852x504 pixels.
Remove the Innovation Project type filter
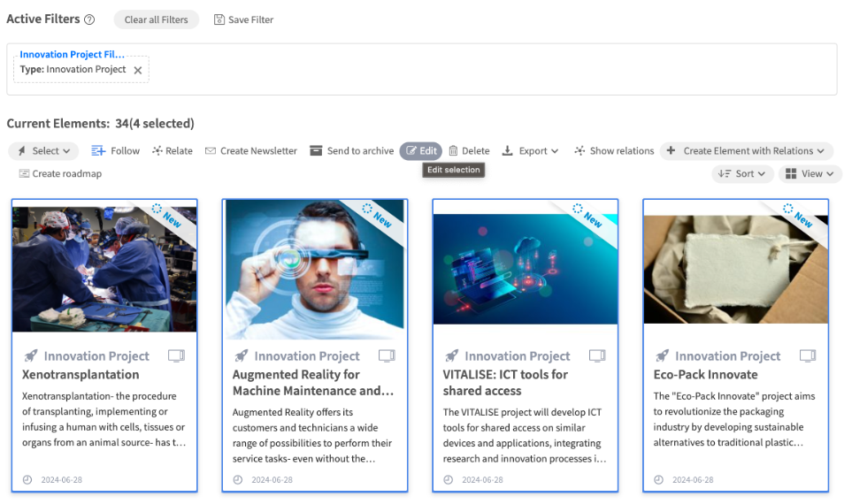pos(138,71)
